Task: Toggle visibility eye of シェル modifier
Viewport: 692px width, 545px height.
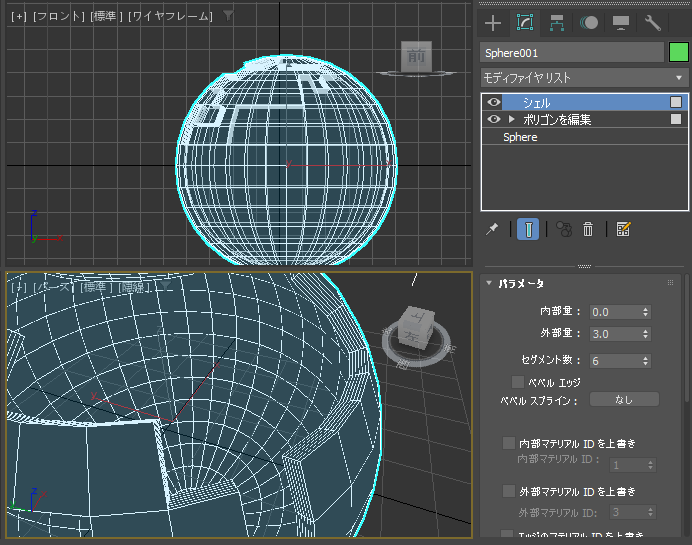Action: [493, 102]
